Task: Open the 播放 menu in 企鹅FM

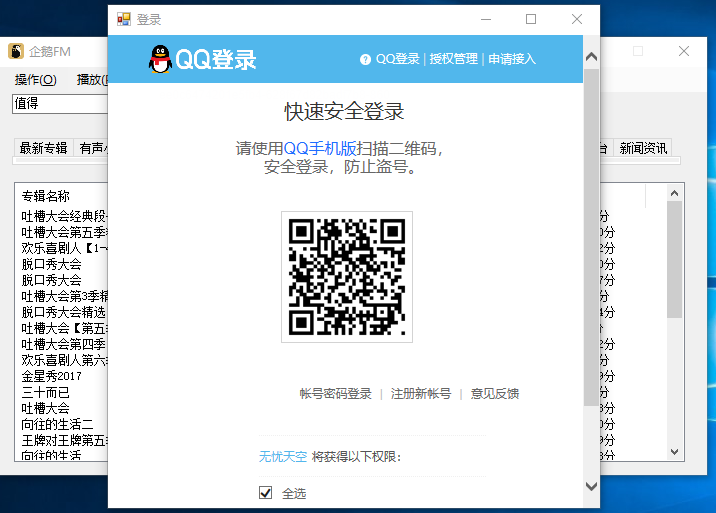Action: (x=92, y=79)
